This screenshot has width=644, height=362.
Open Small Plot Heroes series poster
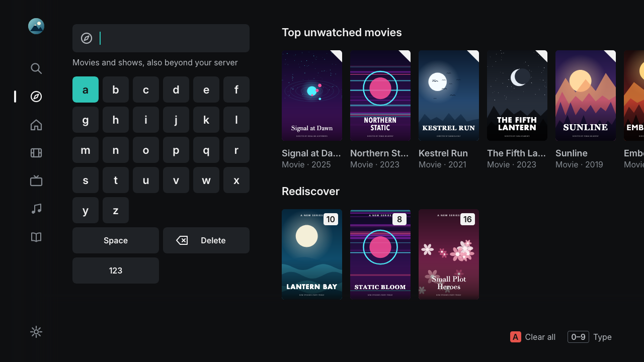tap(449, 254)
